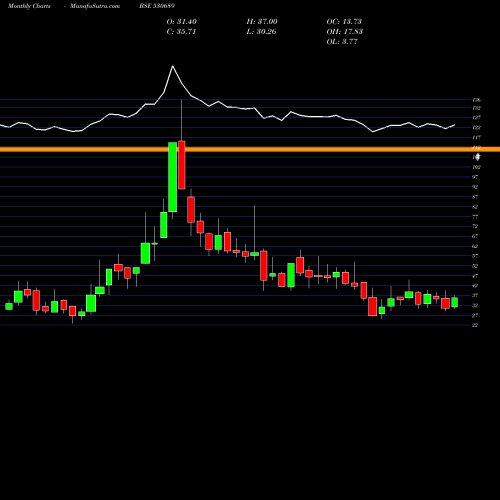
Task: Click the 77 price axis label
Action: 475,217
